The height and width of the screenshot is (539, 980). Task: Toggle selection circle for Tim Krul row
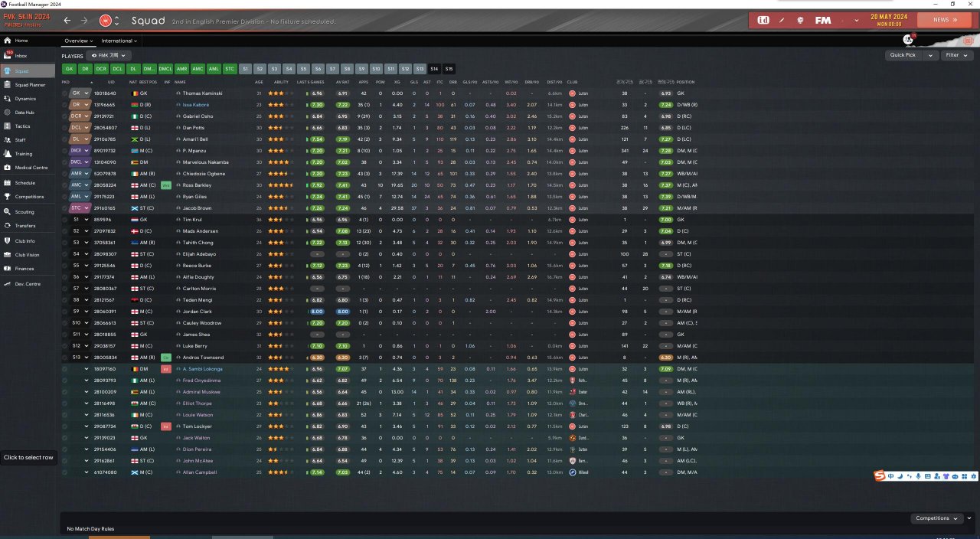click(x=65, y=220)
